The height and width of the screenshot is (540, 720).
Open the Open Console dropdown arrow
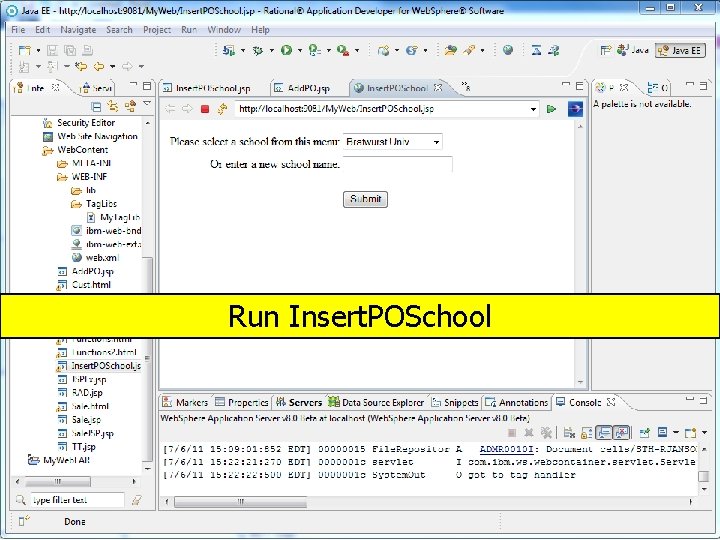tap(704, 433)
